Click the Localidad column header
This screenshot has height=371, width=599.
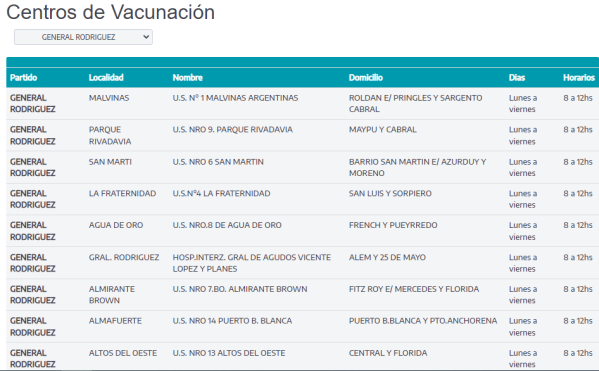(x=106, y=78)
